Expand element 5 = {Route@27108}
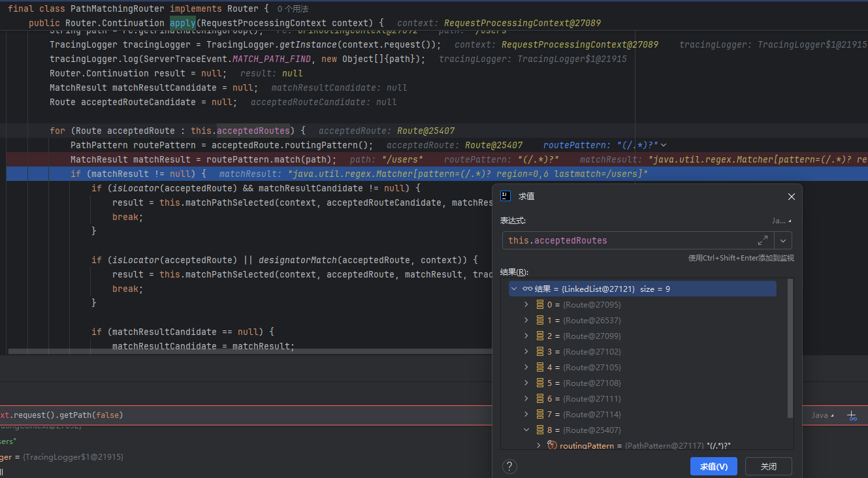 (x=526, y=383)
